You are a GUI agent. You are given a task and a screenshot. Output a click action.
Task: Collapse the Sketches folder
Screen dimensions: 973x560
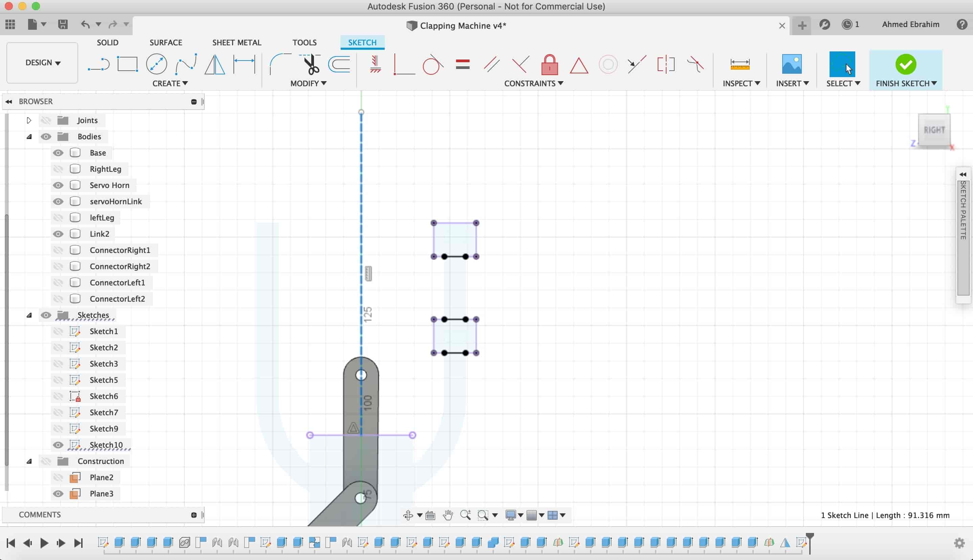29,315
